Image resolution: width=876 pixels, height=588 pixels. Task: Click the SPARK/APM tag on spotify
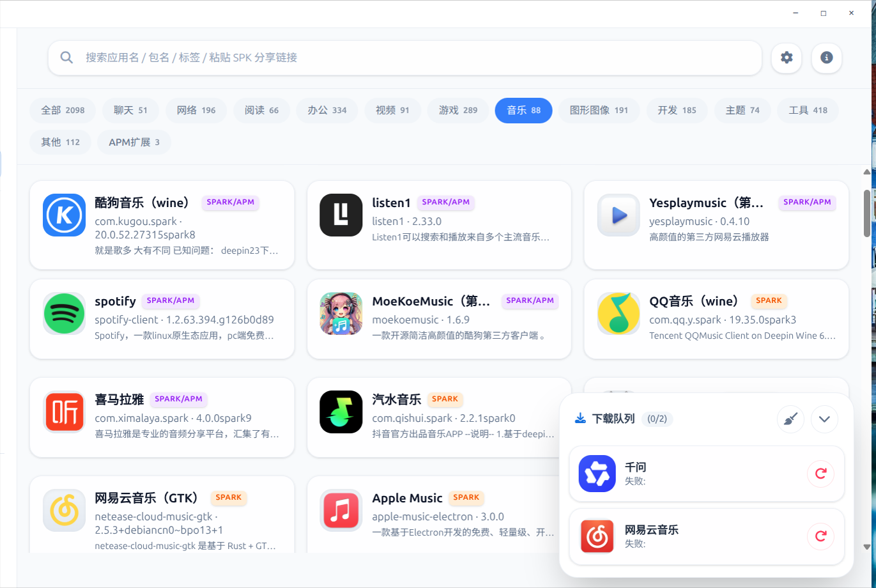(171, 300)
